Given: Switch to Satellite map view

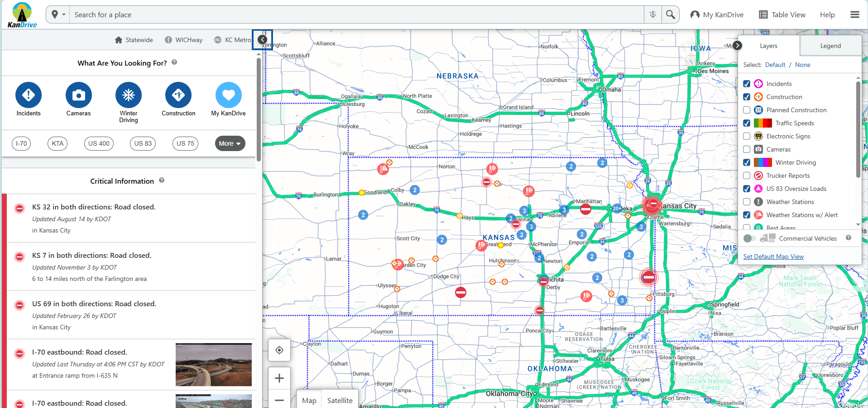Looking at the screenshot, I should [x=340, y=400].
